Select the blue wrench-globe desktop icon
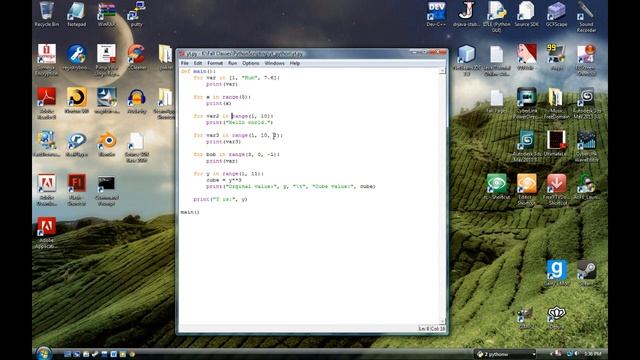This screenshot has width=640, height=360. pos(77,57)
